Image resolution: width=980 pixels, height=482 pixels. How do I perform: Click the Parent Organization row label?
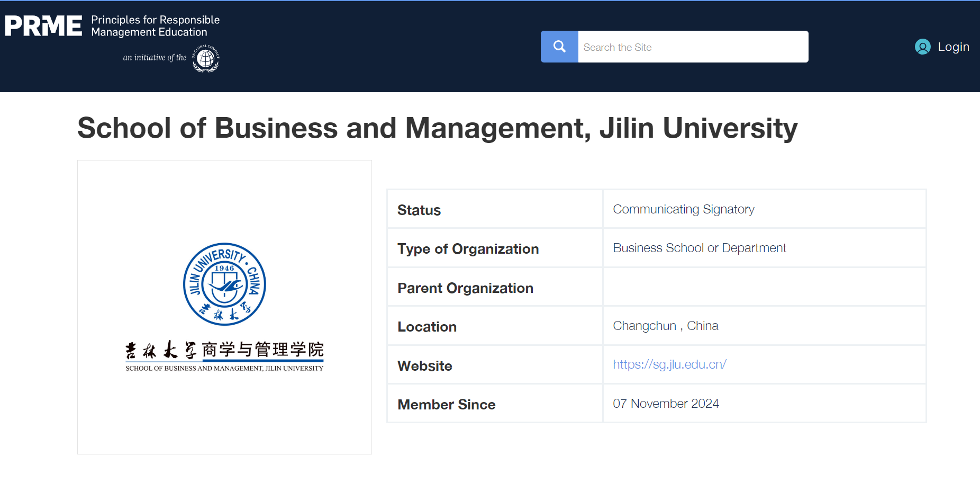click(x=465, y=288)
